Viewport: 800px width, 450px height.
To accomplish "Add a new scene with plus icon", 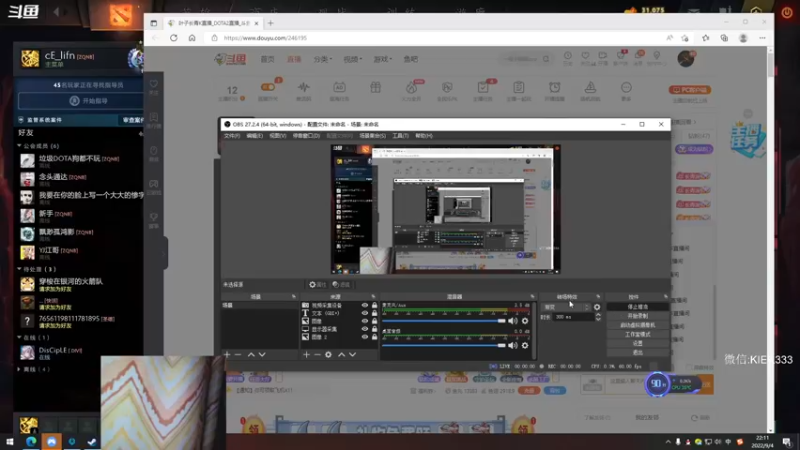I will pos(227,354).
